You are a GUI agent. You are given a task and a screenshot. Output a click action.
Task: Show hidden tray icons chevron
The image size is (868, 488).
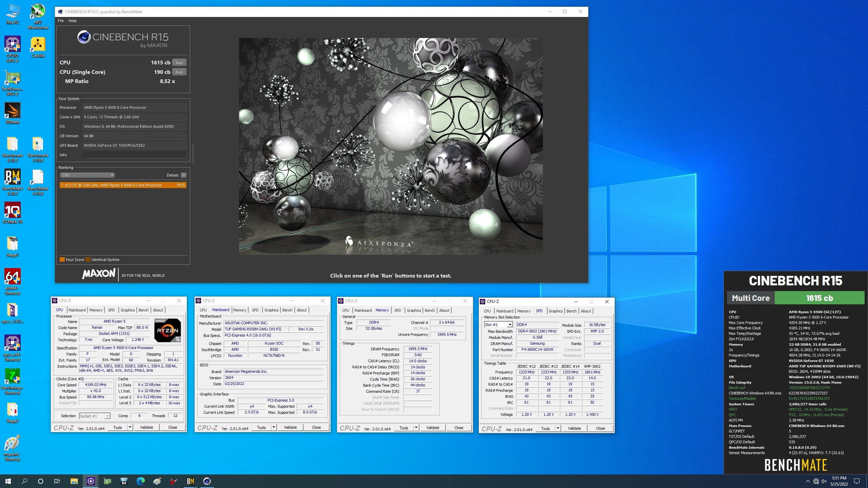(808, 481)
